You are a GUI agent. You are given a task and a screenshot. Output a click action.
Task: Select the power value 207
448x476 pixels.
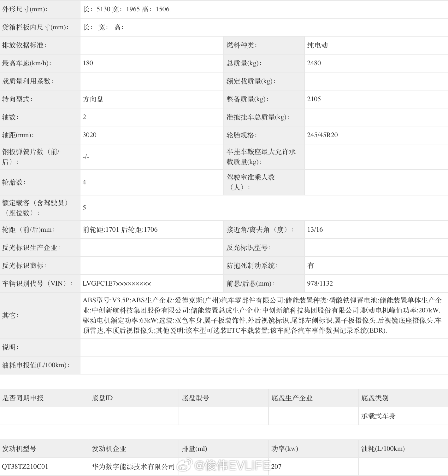click(276, 467)
